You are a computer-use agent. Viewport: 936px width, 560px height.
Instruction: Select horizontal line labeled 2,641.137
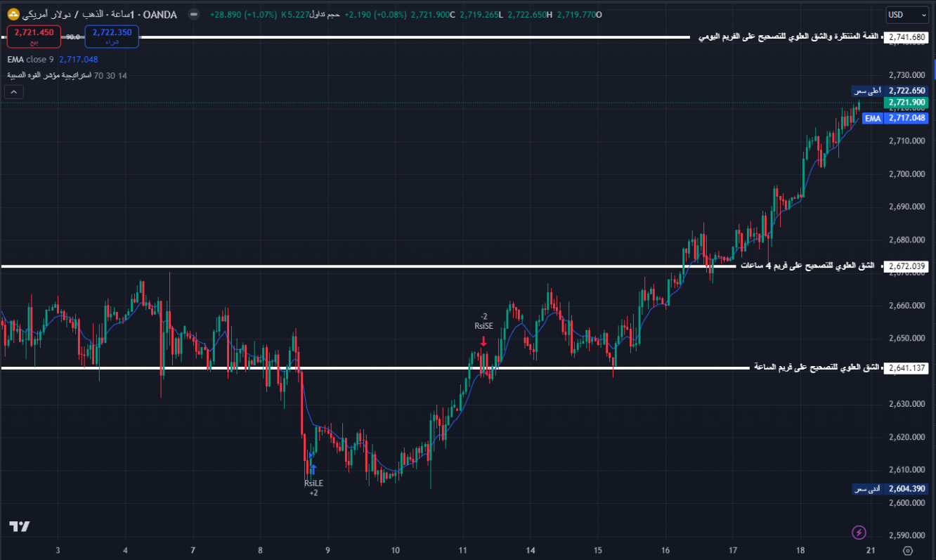click(x=375, y=367)
